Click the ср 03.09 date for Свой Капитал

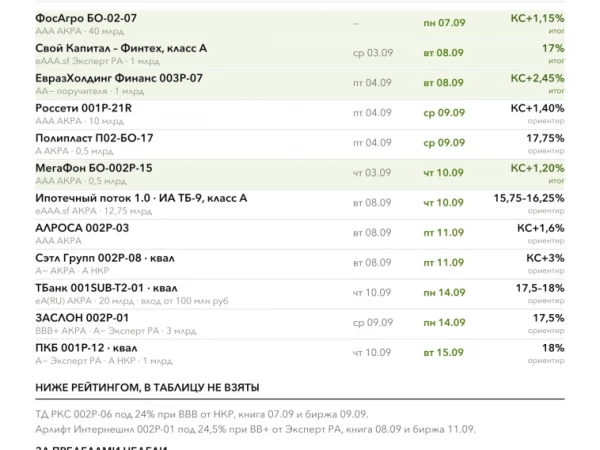click(x=373, y=53)
